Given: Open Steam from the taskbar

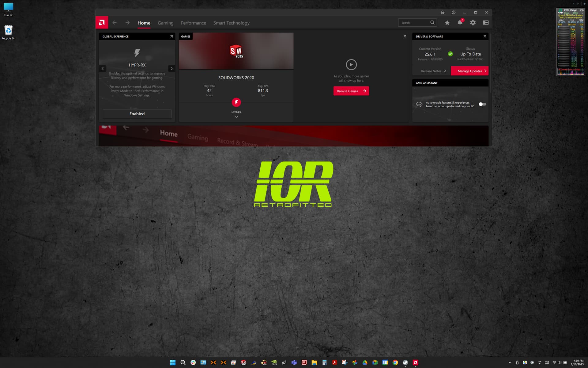Looking at the screenshot, I should 405,362.
